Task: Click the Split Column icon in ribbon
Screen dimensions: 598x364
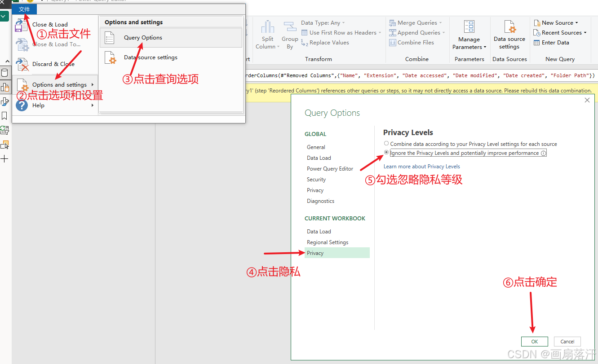Action: 268,27
